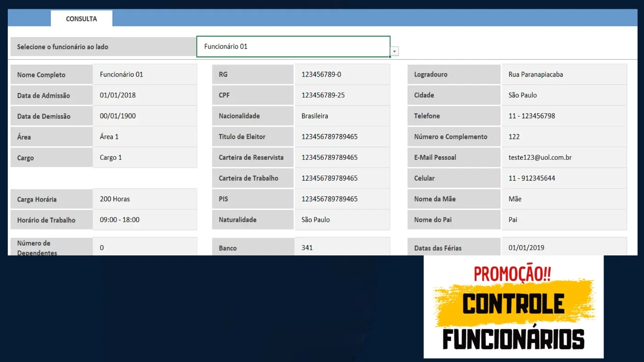
Task: Click the 'Número e Complemento' label cell
Action: (x=454, y=136)
